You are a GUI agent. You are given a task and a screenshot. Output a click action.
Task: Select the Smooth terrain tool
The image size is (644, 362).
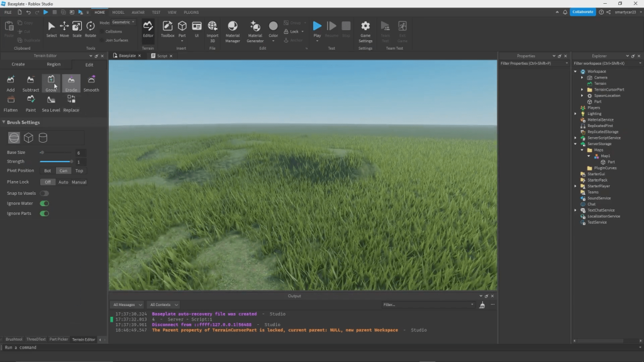91,84
